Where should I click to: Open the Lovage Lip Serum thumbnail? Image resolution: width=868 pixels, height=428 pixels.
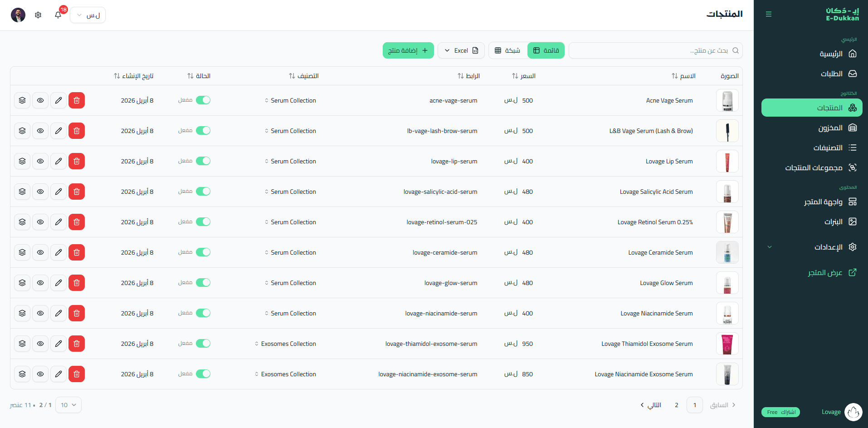point(727,161)
